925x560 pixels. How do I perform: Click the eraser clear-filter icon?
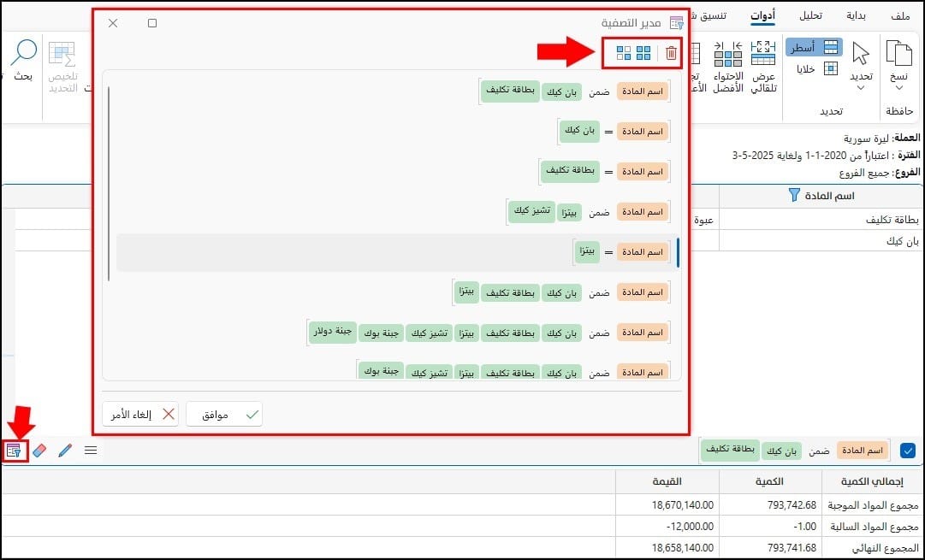(x=39, y=451)
